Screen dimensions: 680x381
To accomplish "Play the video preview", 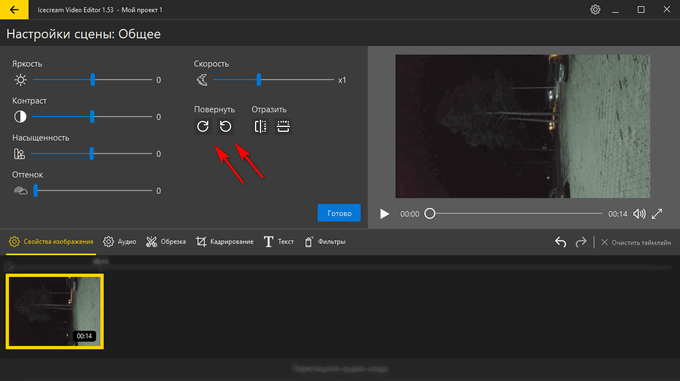I will pyautogui.click(x=384, y=214).
